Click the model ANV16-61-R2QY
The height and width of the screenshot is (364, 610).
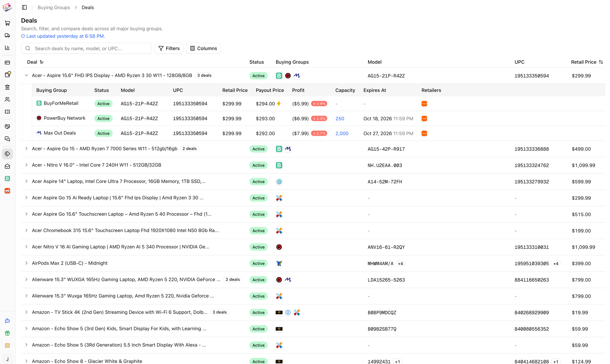[386, 247]
